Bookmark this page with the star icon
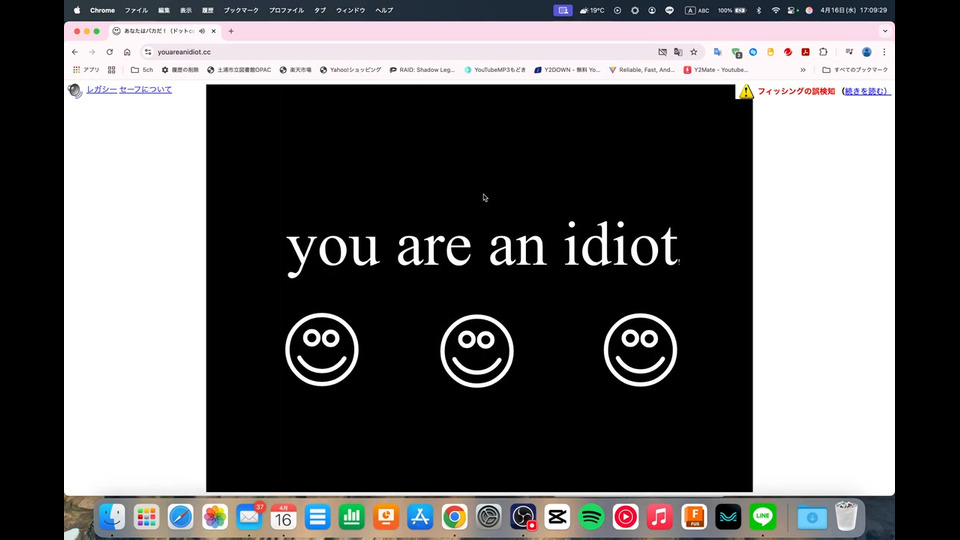This screenshot has width=960, height=540. (x=694, y=52)
